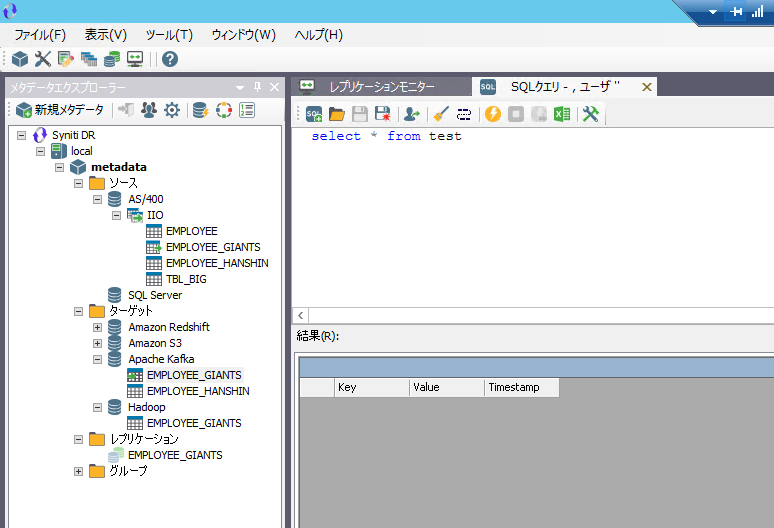Click the list view icon in explorer toolbar

247,110
